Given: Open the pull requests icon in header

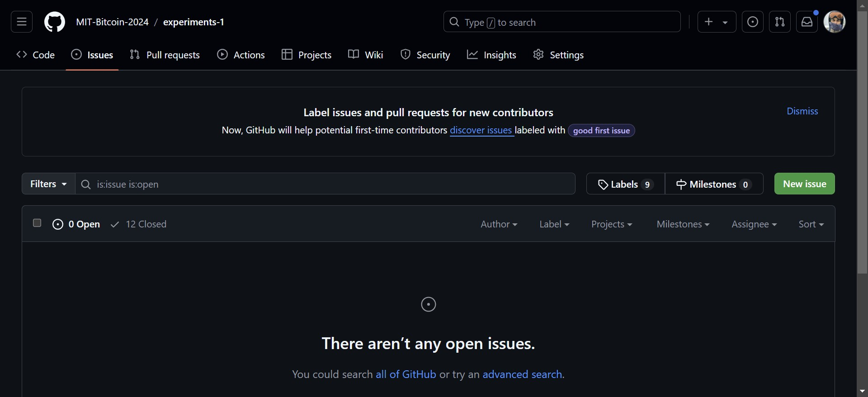Looking at the screenshot, I should point(779,22).
